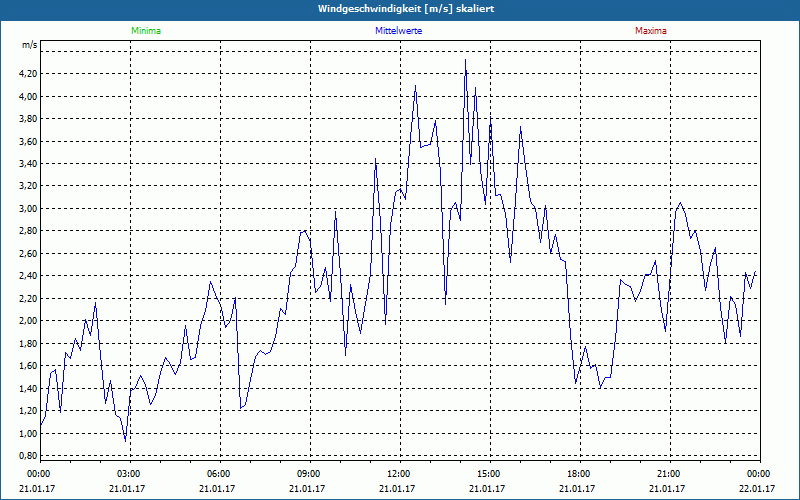
Task: Click the 2,80 y-axis value
Action: [x=28, y=231]
